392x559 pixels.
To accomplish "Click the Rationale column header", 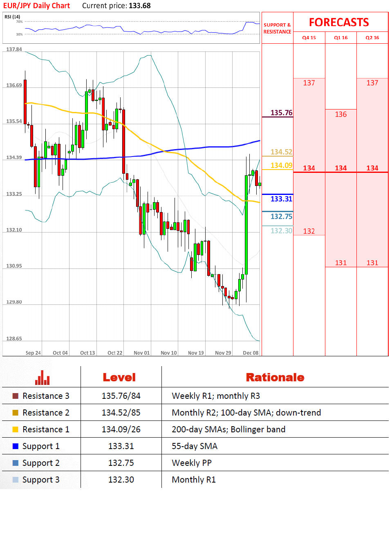I will click(275, 378).
